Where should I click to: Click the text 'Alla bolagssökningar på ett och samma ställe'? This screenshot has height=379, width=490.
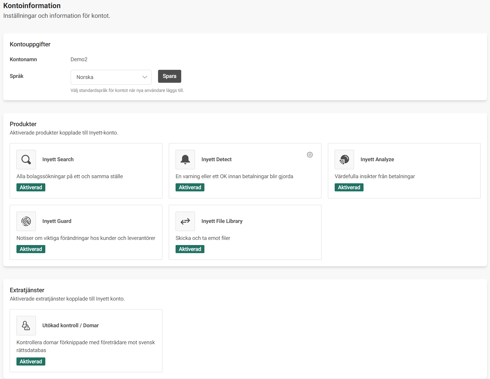coord(70,176)
